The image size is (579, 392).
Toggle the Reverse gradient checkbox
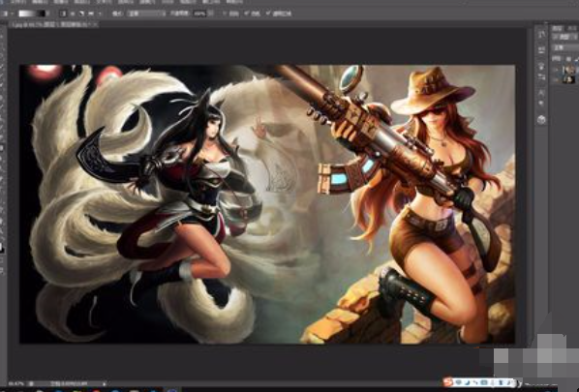click(225, 14)
